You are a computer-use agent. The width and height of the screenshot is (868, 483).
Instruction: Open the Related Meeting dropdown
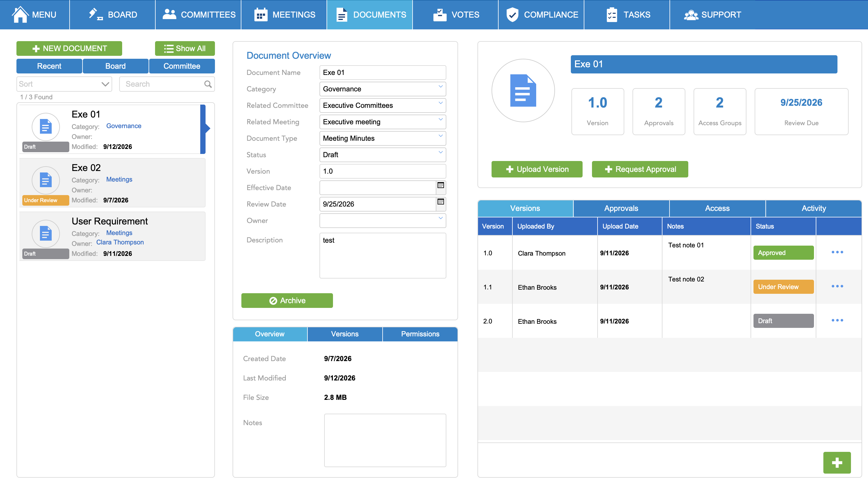click(x=382, y=122)
